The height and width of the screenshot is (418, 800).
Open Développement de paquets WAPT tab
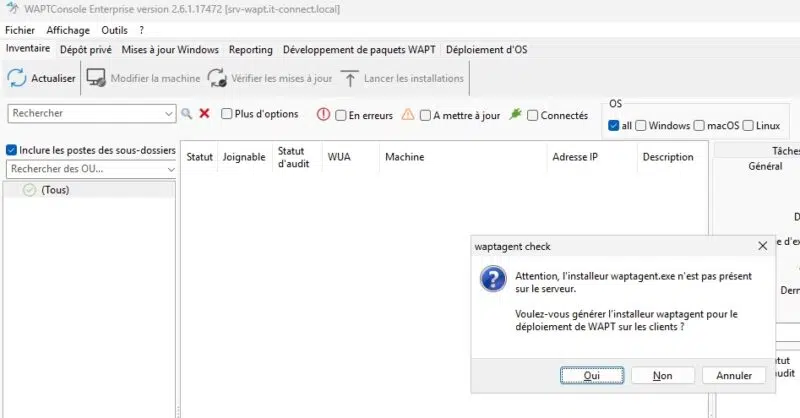[359, 50]
